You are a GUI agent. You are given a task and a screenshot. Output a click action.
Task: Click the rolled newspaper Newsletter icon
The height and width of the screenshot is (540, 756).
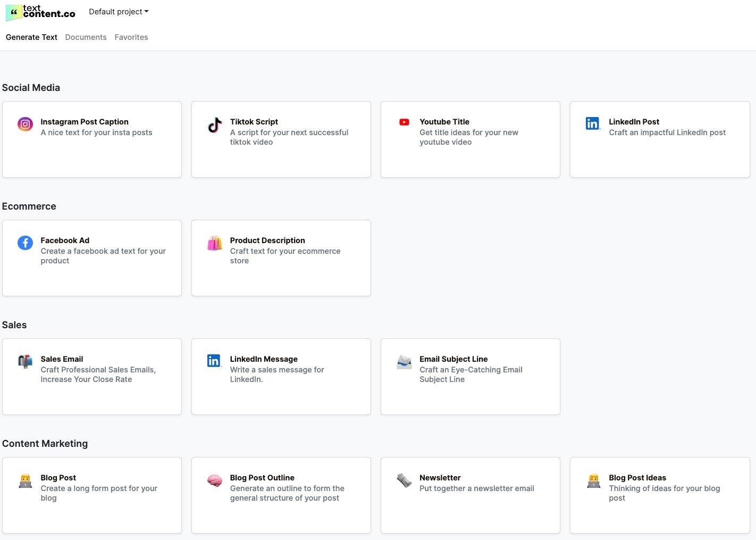click(x=404, y=480)
